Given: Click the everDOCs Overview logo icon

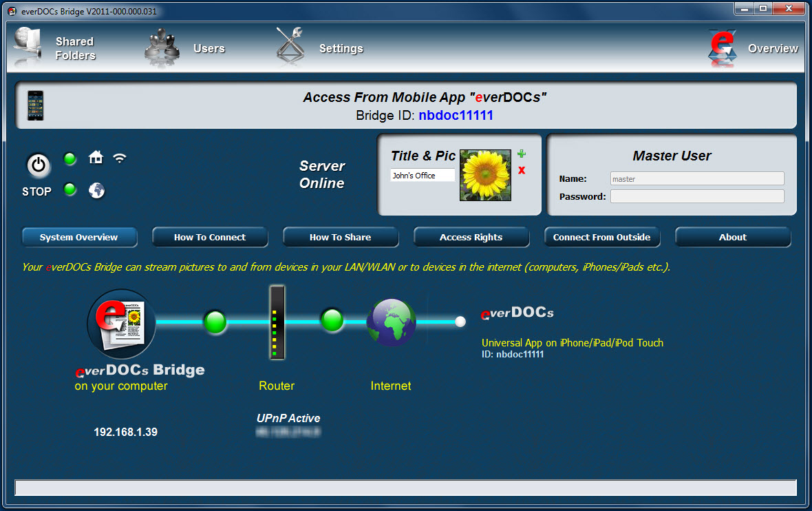Looking at the screenshot, I should point(723,48).
